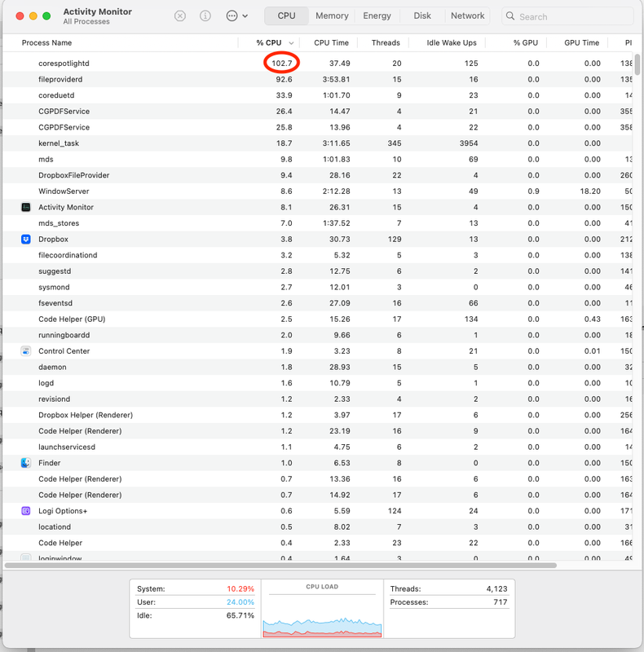Select the locationd process

(x=318, y=526)
